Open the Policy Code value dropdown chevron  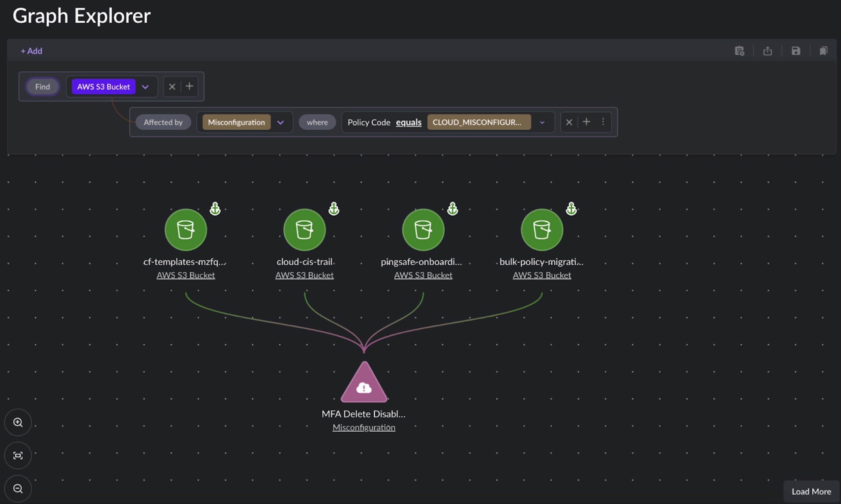click(x=542, y=122)
